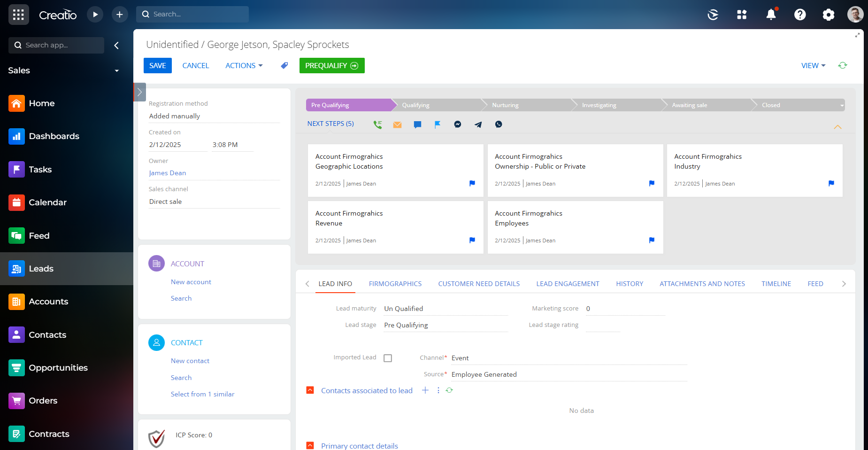Click Select from 1 similar link

click(x=202, y=394)
